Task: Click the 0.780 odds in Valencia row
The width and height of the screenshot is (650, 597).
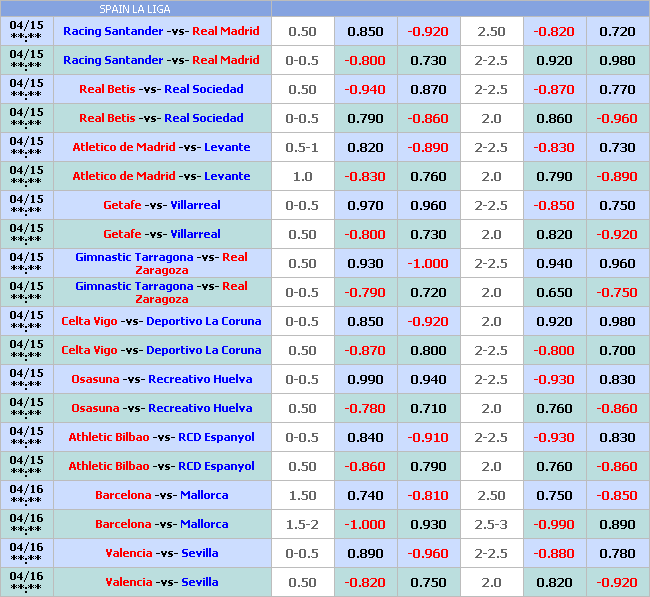Action: point(617,553)
